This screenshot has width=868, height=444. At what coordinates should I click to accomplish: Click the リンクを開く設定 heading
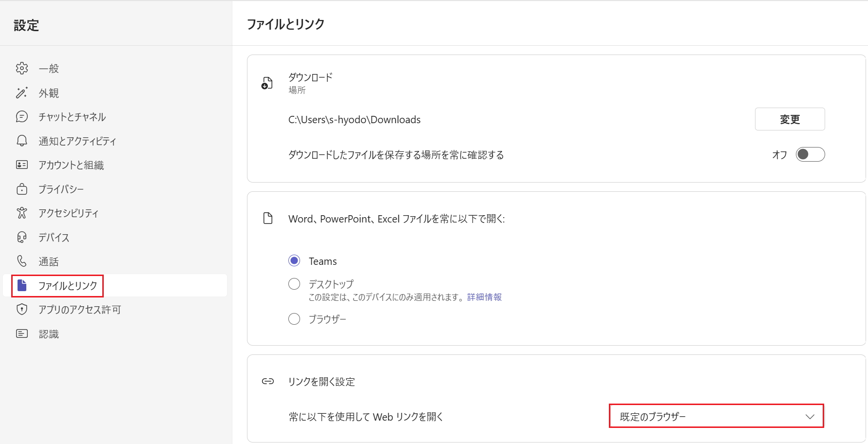[321, 382]
